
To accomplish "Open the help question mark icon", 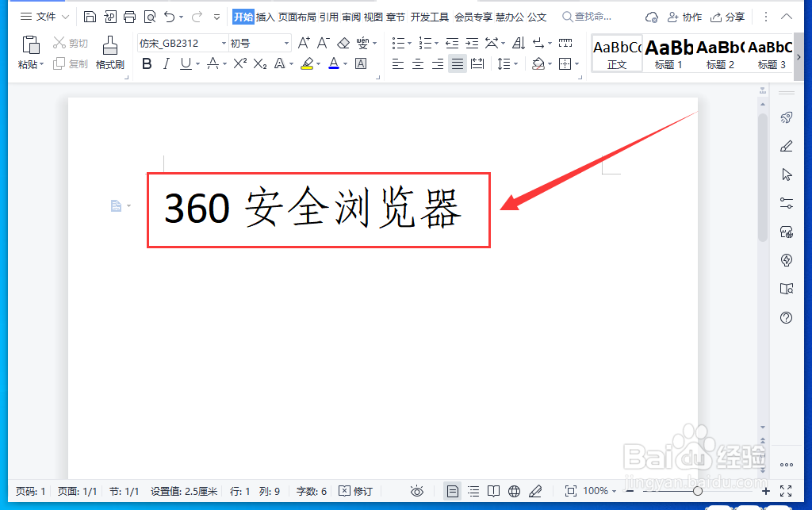I will pyautogui.click(x=786, y=317).
